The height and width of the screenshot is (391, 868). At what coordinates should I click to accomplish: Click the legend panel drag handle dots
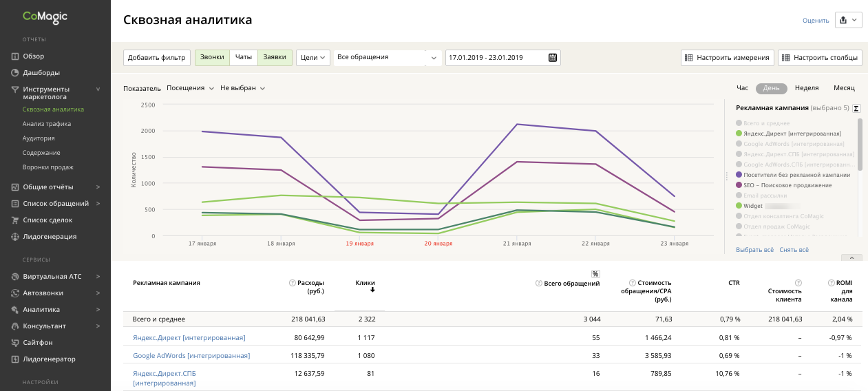coord(727,176)
